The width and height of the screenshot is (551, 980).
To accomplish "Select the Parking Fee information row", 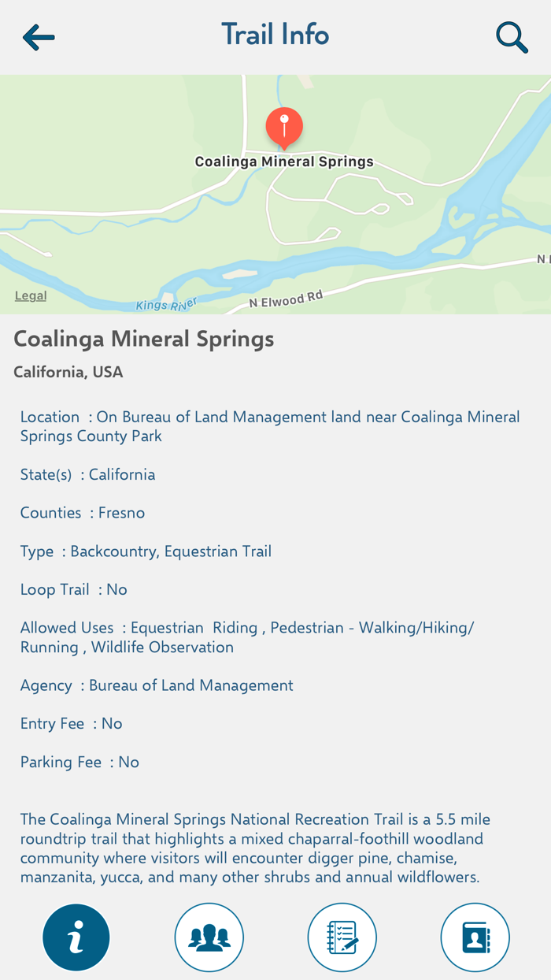I will 79,761.
